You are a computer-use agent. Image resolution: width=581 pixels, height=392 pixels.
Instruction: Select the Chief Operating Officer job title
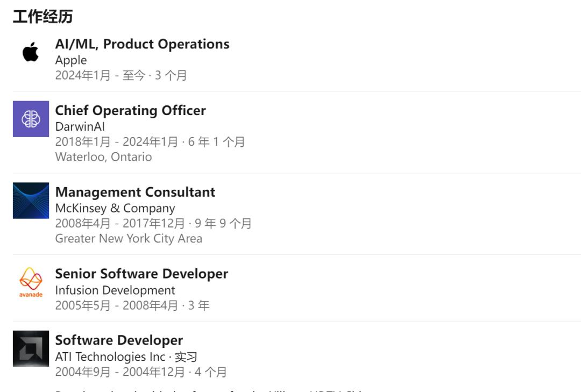[x=130, y=111]
